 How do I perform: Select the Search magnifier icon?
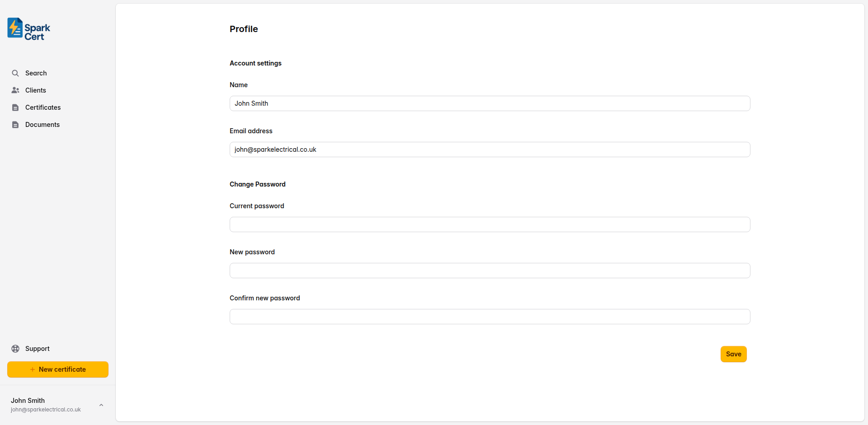15,73
